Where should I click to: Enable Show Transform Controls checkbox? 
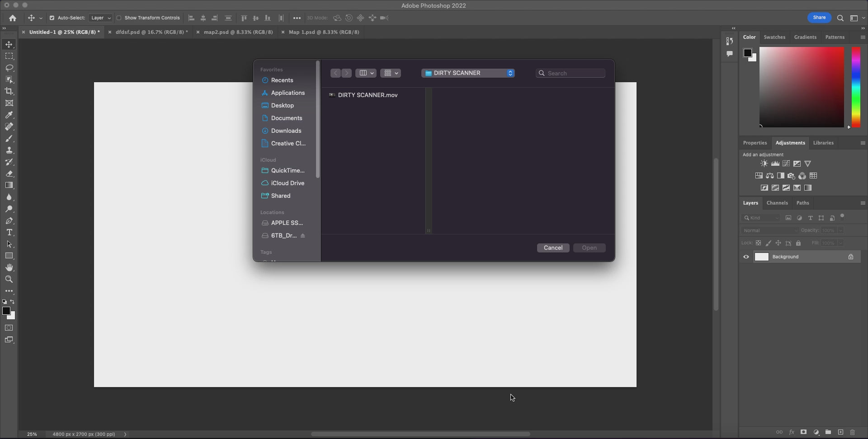tap(119, 18)
